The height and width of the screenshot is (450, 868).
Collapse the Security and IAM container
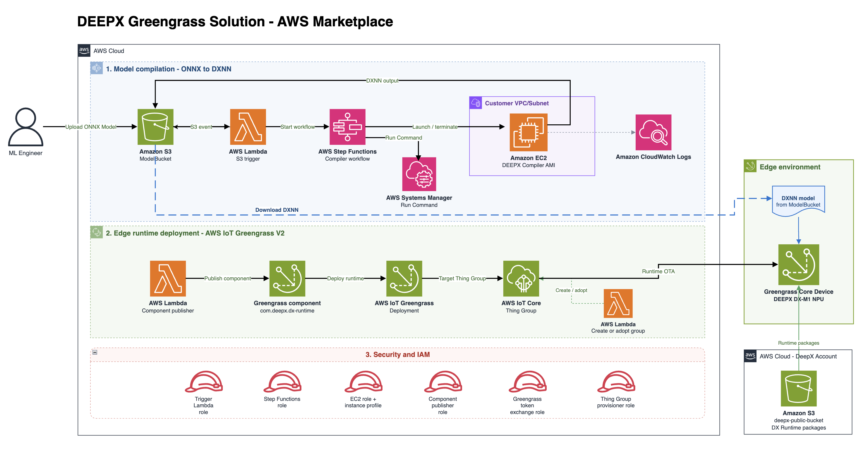tap(95, 352)
